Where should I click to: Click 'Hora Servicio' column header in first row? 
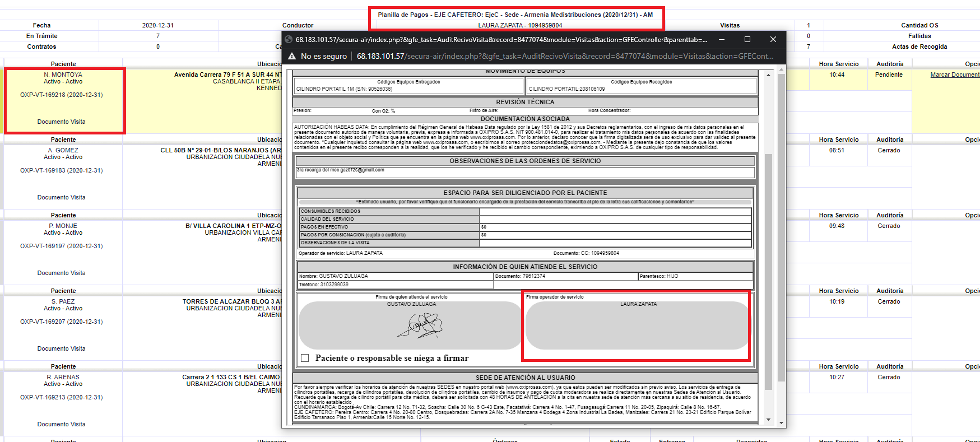tap(838, 64)
